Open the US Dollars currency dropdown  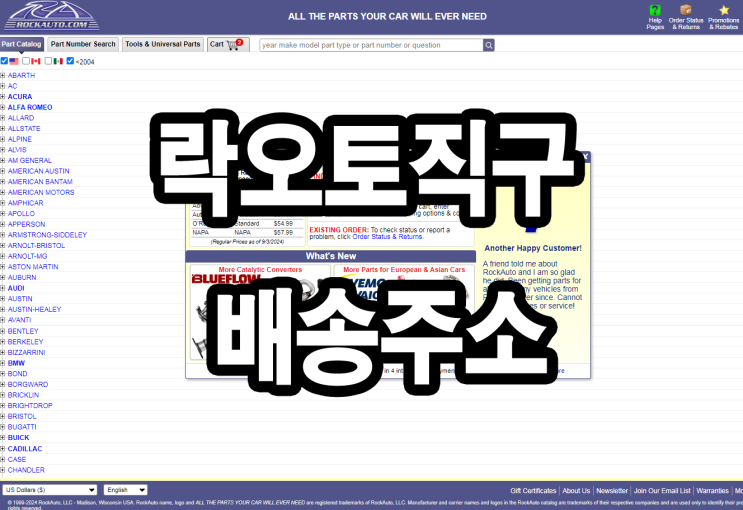(50, 490)
